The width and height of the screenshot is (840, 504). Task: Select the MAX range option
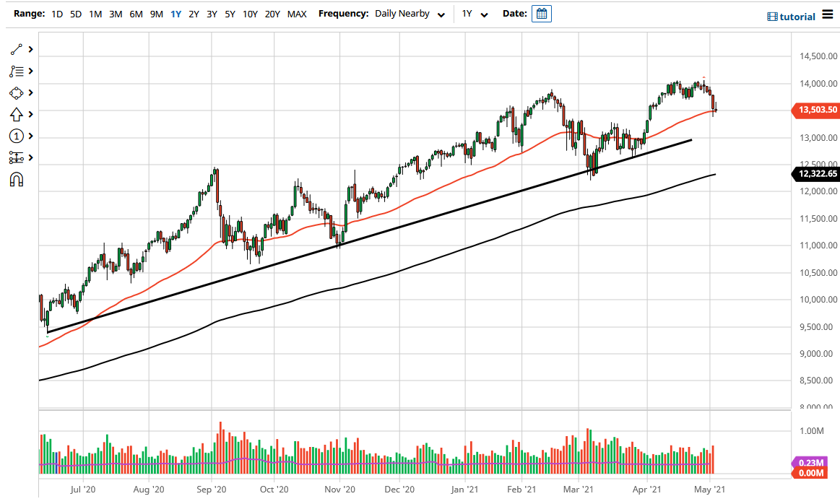pos(297,13)
